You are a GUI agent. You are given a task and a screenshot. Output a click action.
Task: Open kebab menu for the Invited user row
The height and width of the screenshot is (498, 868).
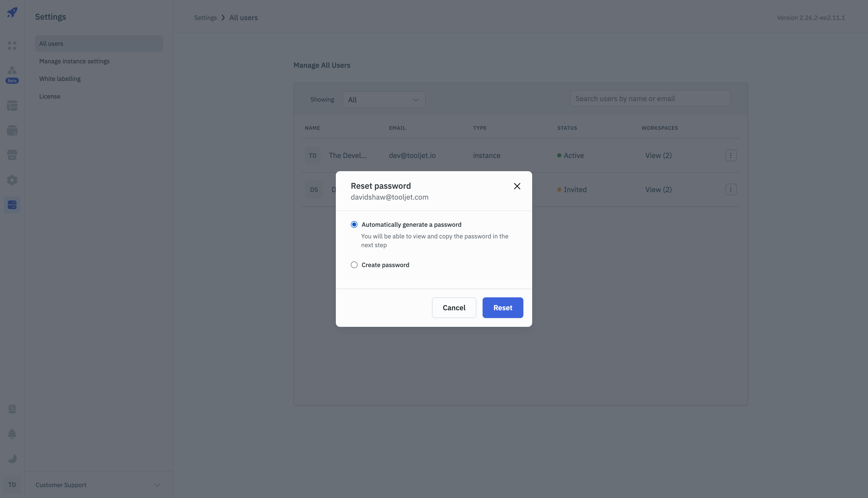coord(731,190)
